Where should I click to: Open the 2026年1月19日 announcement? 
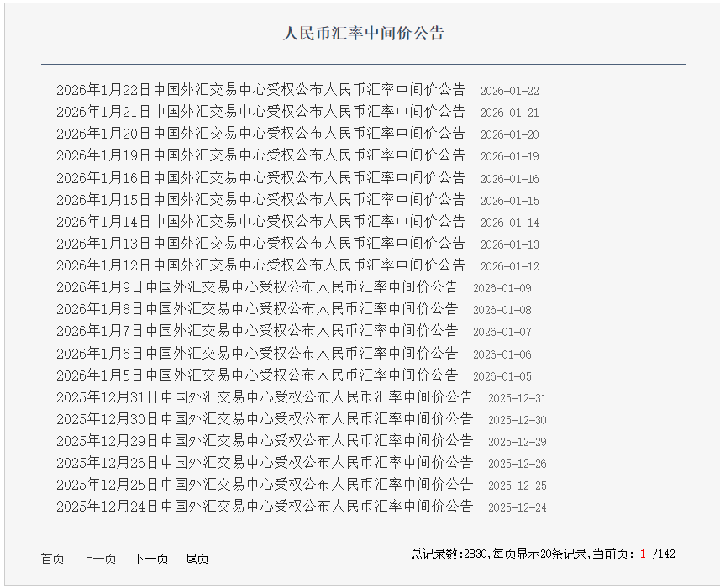260,155
